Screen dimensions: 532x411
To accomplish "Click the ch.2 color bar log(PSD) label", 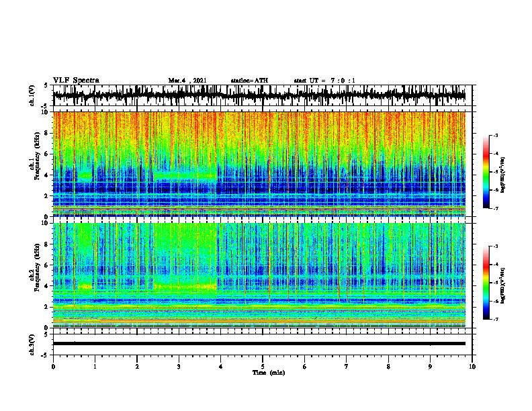I will [x=503, y=286].
